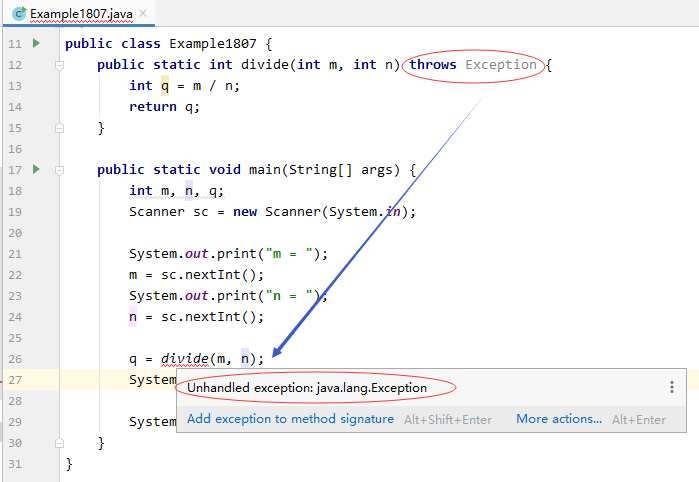Collapse the divide method fold marker on line 12
Image resolution: width=699 pixels, height=482 pixels.
tap(59, 66)
